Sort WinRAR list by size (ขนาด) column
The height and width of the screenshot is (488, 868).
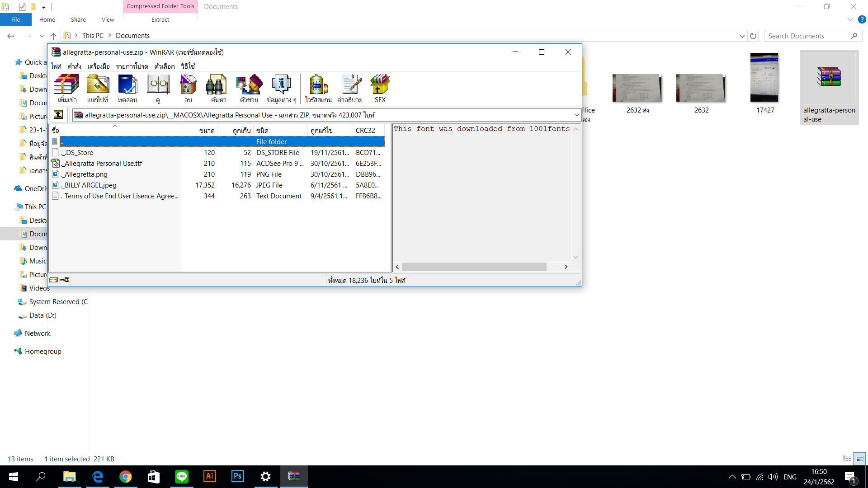[199, 130]
